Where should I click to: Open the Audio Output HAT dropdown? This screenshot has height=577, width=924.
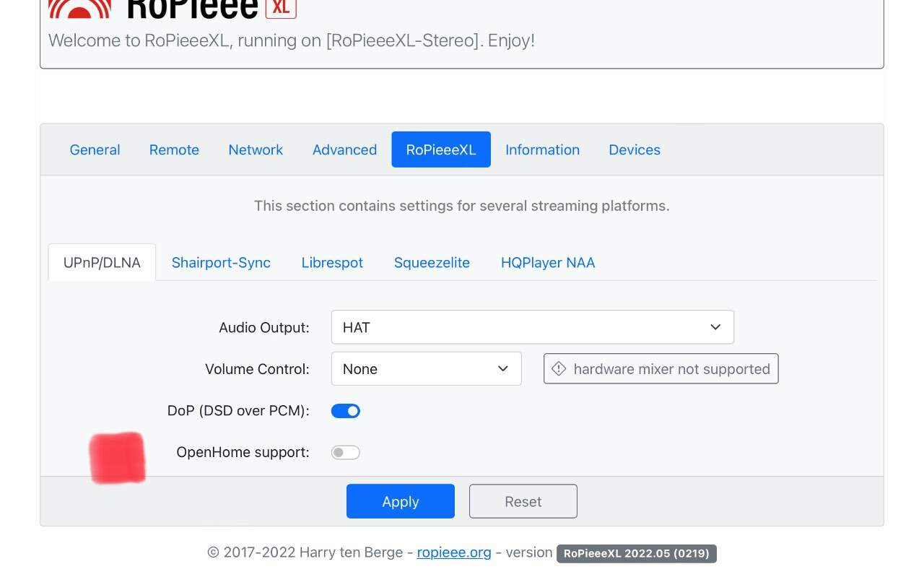point(533,327)
